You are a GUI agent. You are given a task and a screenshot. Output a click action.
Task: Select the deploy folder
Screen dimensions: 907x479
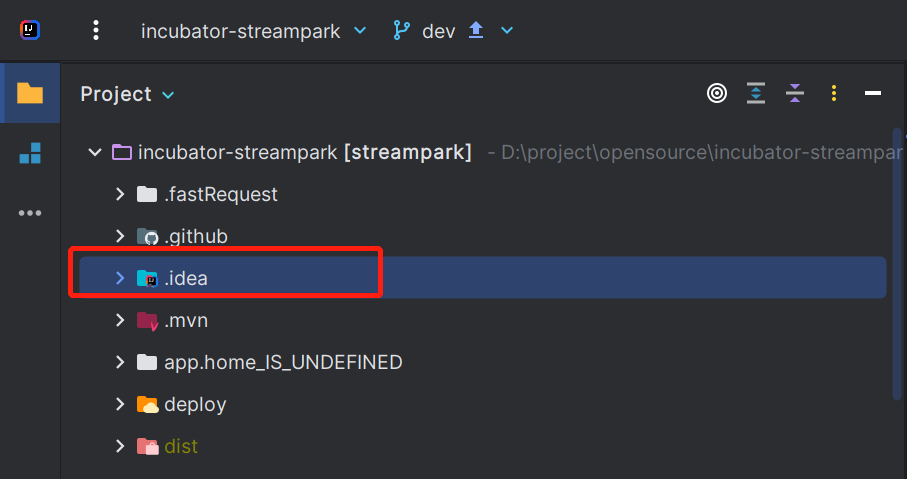coord(194,405)
